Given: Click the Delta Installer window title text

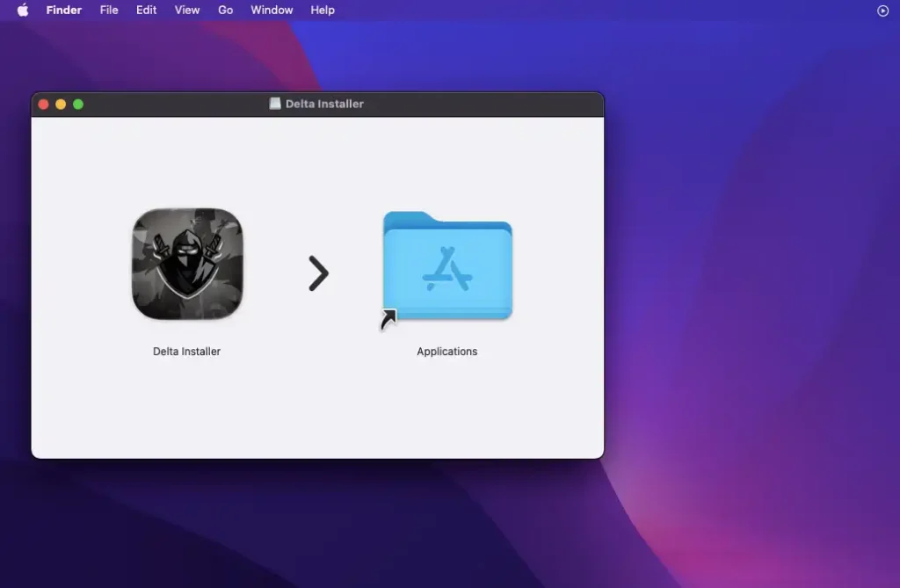Looking at the screenshot, I should 324,104.
